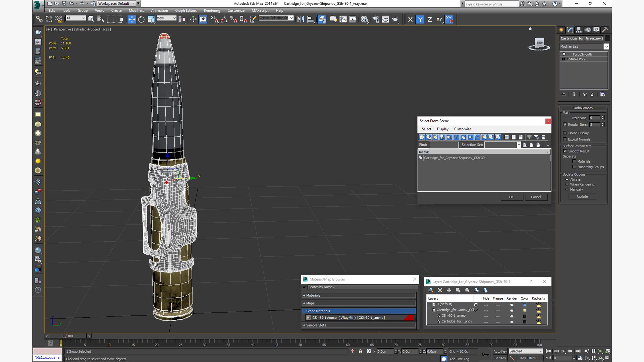Toggle the selection lock padlock icon
Screen dimensions: 644x362
(x=360, y=351)
